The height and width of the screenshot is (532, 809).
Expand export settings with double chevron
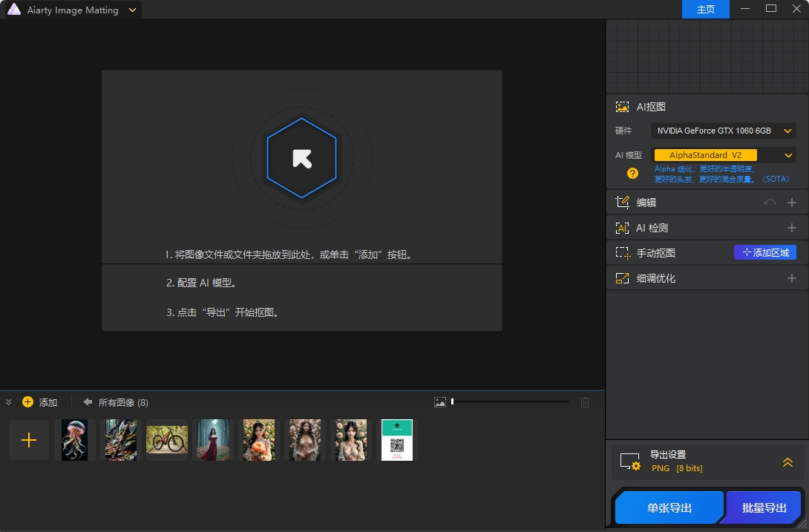tap(787, 462)
